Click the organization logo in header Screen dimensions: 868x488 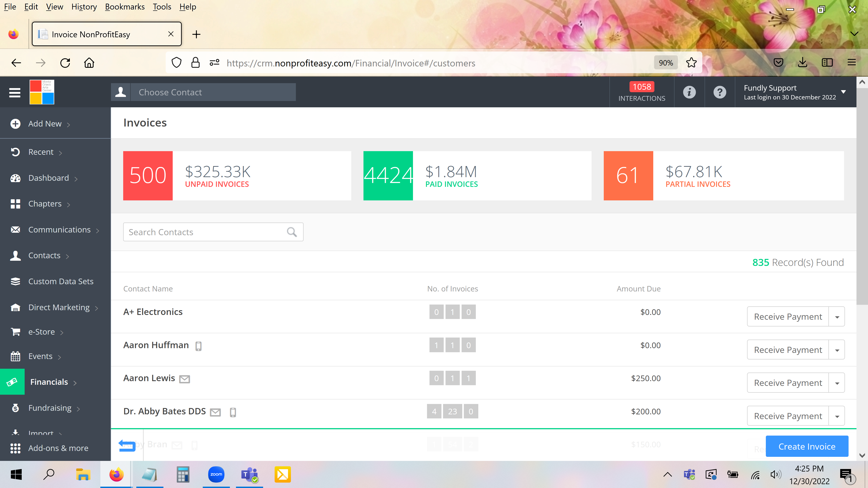pos(42,92)
